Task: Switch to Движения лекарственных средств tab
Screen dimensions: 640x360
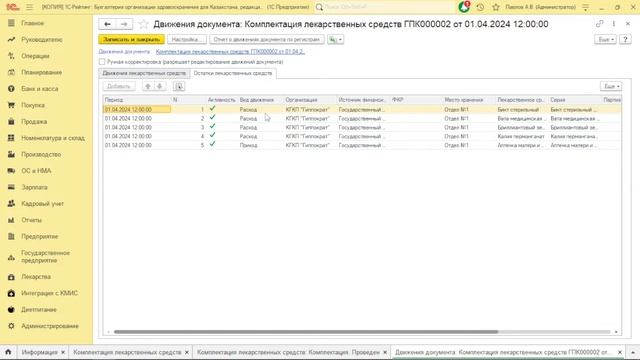Action: pyautogui.click(x=144, y=73)
